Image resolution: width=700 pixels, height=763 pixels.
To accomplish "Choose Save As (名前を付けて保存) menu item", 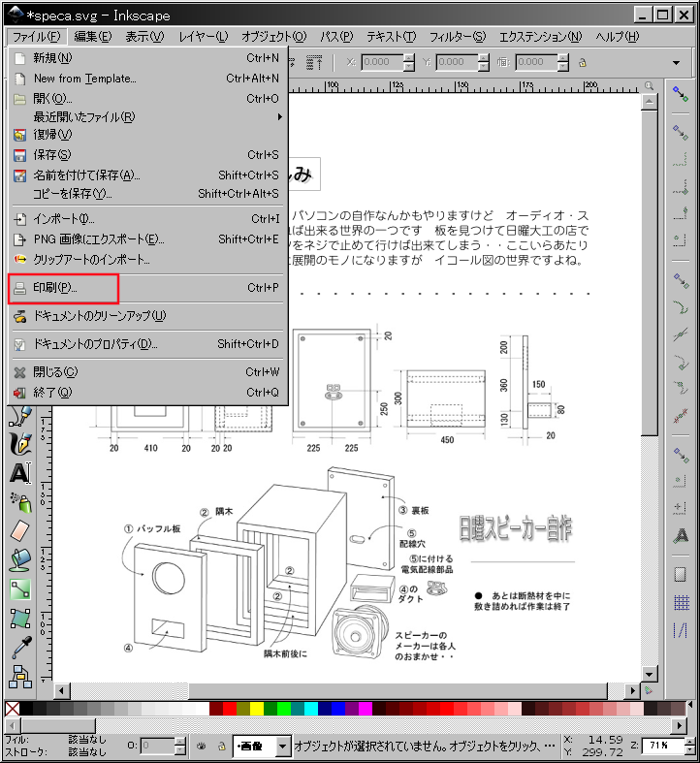I will point(146,175).
